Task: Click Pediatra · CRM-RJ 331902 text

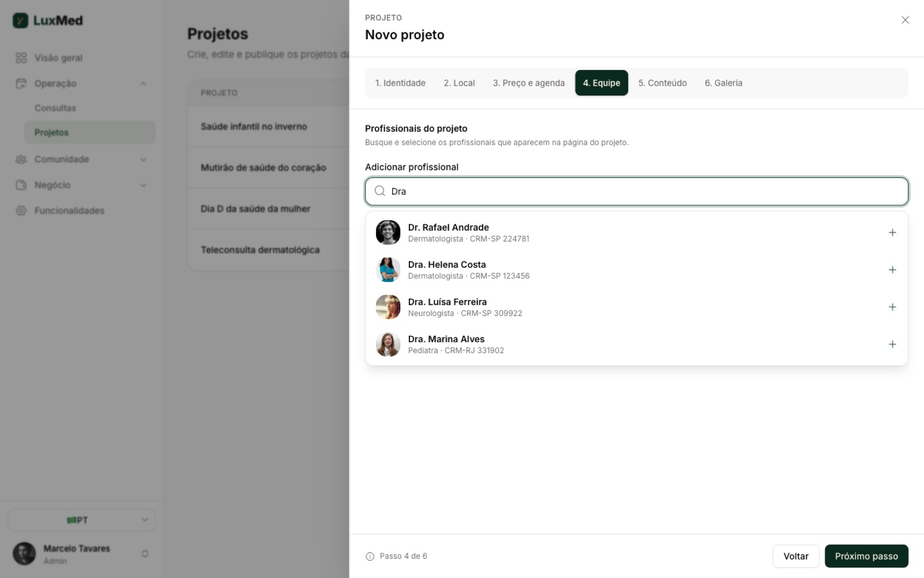Action: click(x=456, y=351)
